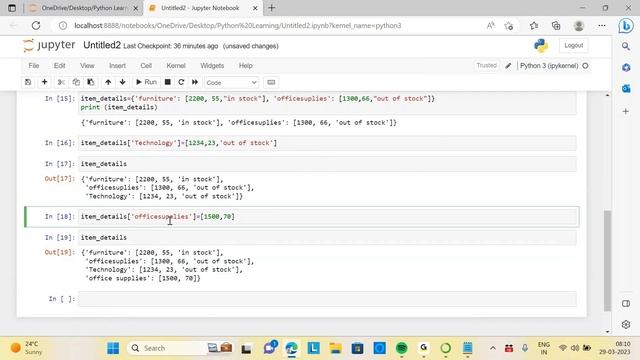Image resolution: width=640 pixels, height=360 pixels.
Task: Open the File menu
Action: pos(34,66)
